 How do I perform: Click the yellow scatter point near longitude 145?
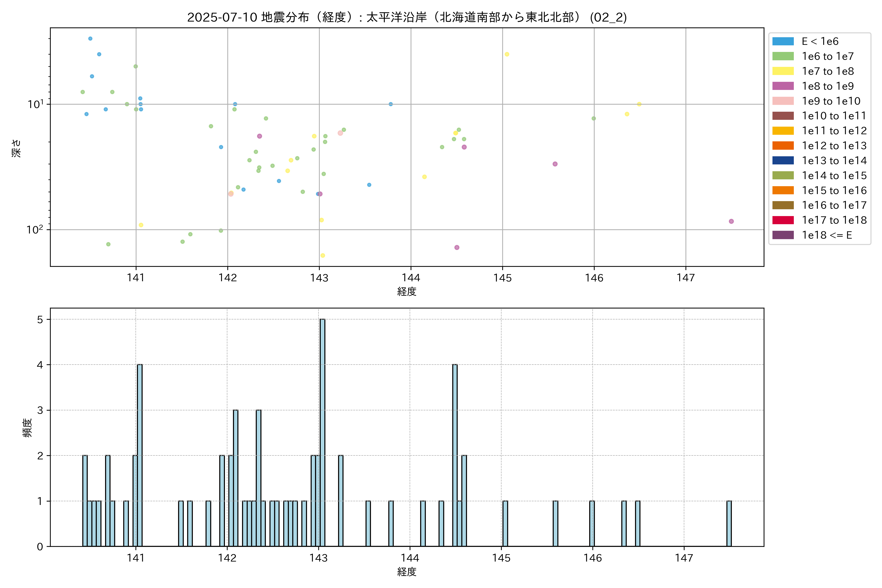(507, 54)
